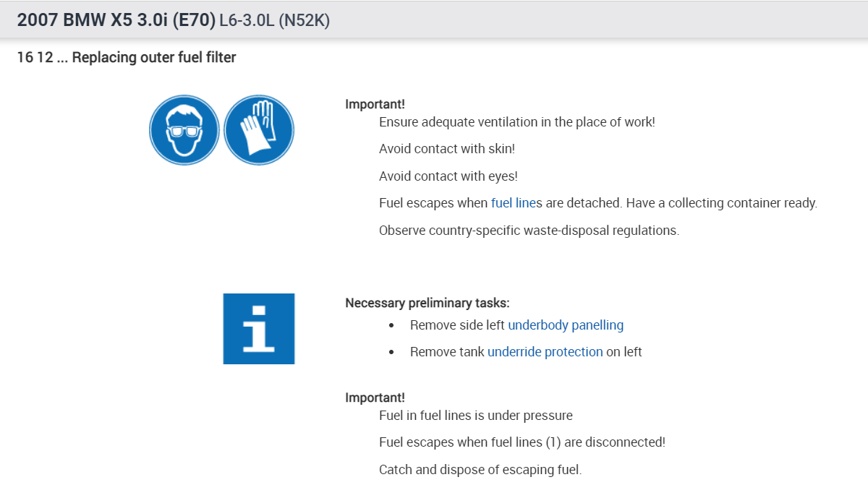Click 'Avoid contact with skin!' line

447,149
